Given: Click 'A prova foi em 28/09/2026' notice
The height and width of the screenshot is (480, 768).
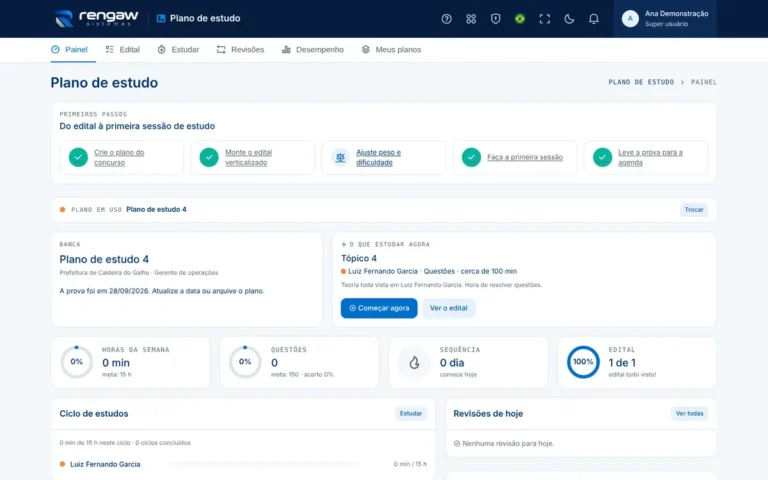Looking at the screenshot, I should pos(162,291).
